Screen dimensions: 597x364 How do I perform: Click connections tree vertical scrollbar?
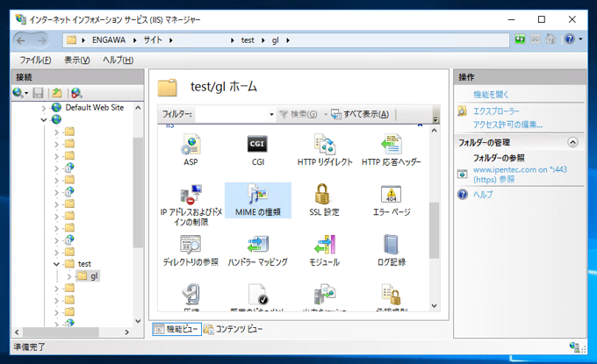tap(138, 192)
